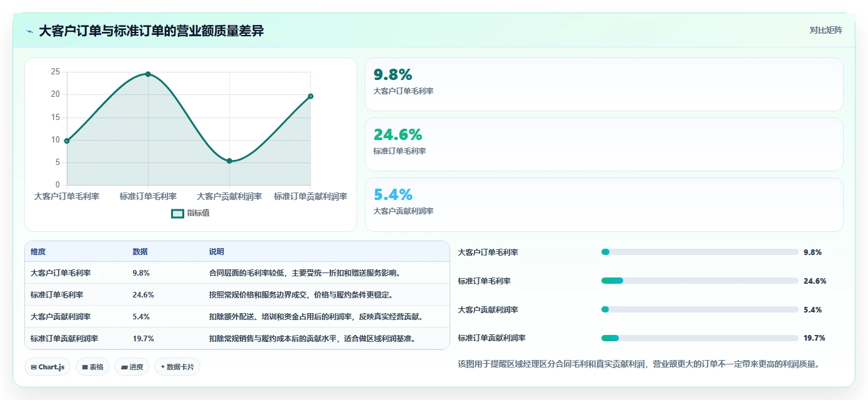Click the chart peak point at 标准订单毛利率

148,74
